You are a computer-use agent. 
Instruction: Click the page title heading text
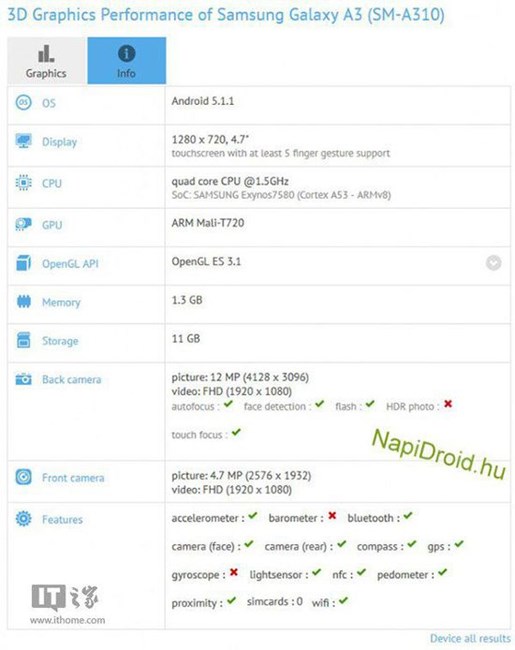(226, 15)
